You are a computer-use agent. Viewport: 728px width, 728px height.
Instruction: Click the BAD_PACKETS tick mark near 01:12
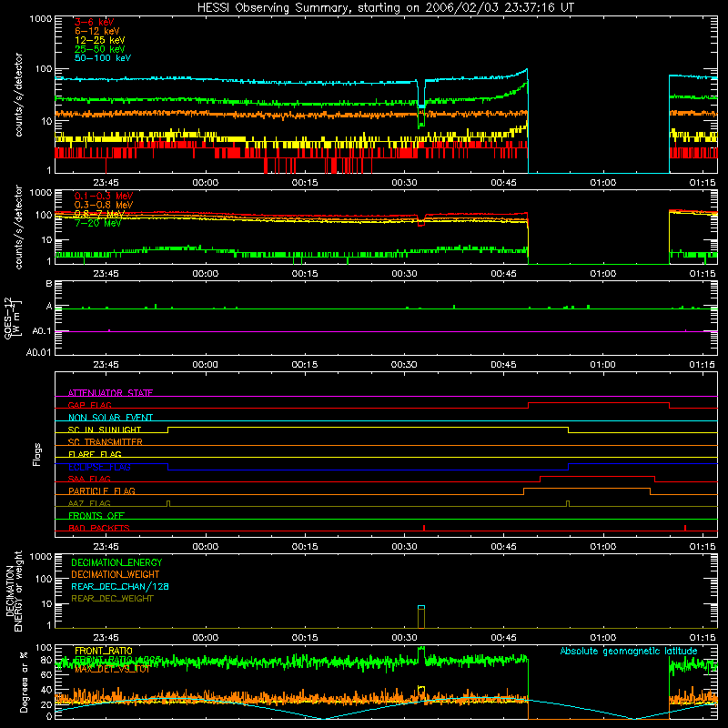[x=685, y=528]
